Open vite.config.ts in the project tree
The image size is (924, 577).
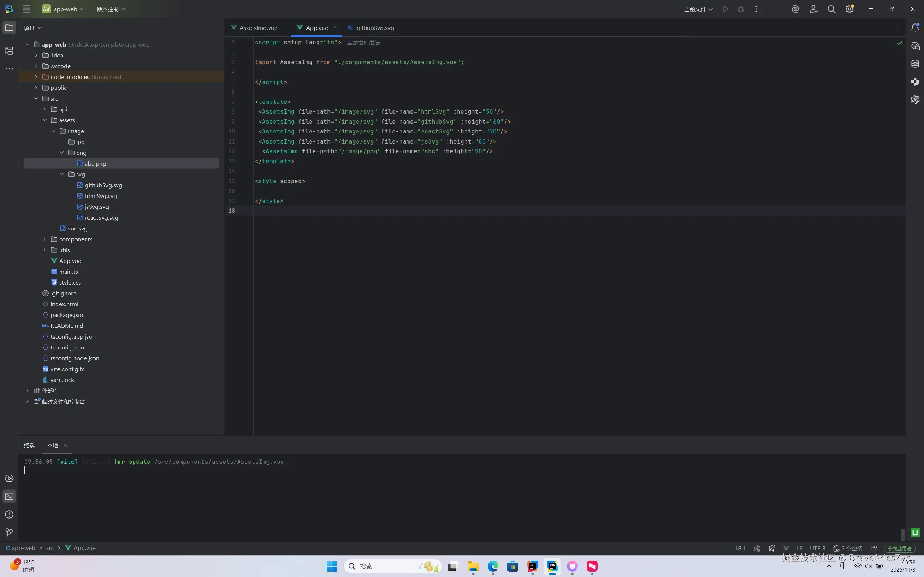(67, 369)
